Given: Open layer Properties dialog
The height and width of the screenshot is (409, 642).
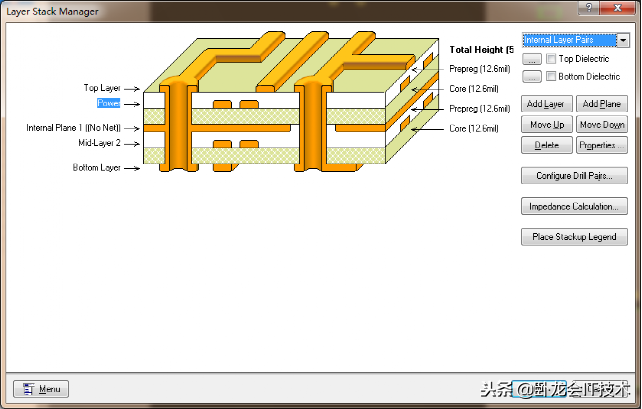Looking at the screenshot, I should 601,145.
